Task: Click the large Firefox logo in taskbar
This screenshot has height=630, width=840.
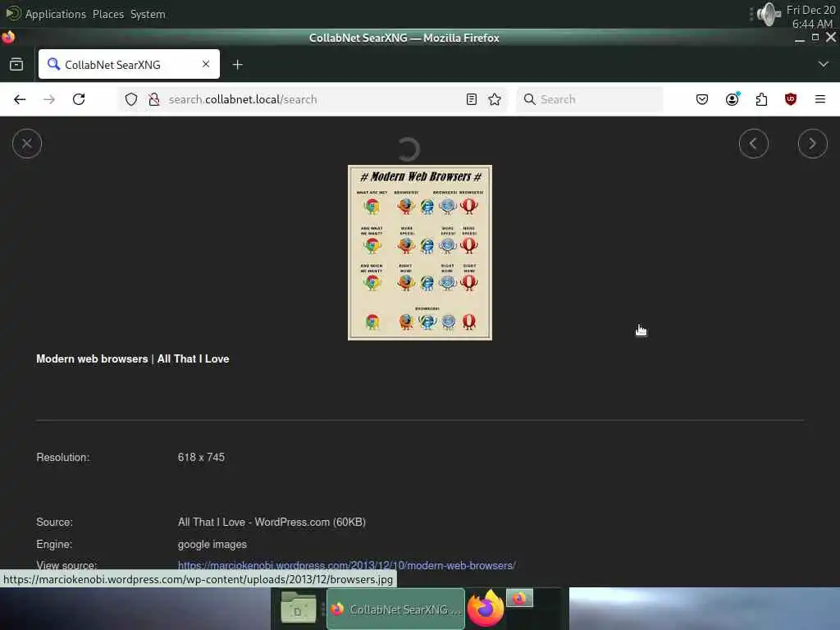Action: click(486, 608)
